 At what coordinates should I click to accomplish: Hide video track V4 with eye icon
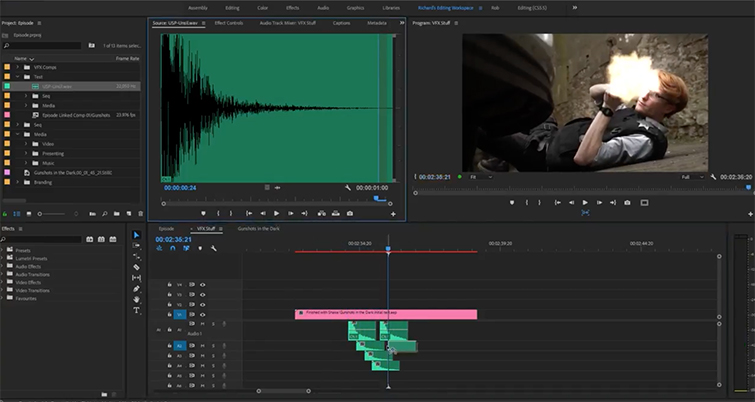pyautogui.click(x=202, y=284)
